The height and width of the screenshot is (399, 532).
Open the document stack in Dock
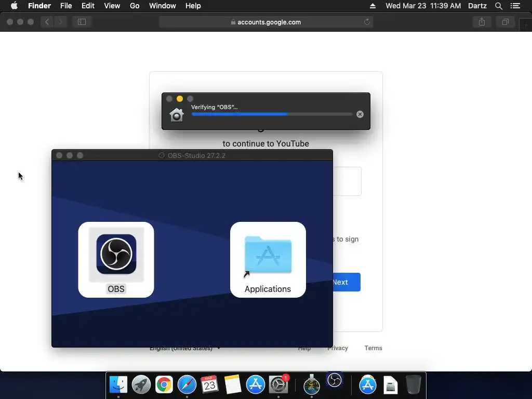(x=391, y=385)
